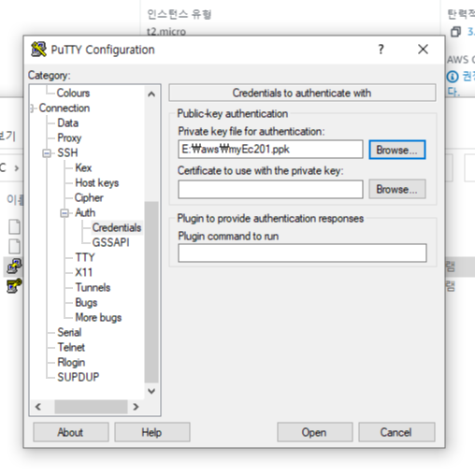
Task: Click the Help button
Action: (152, 432)
